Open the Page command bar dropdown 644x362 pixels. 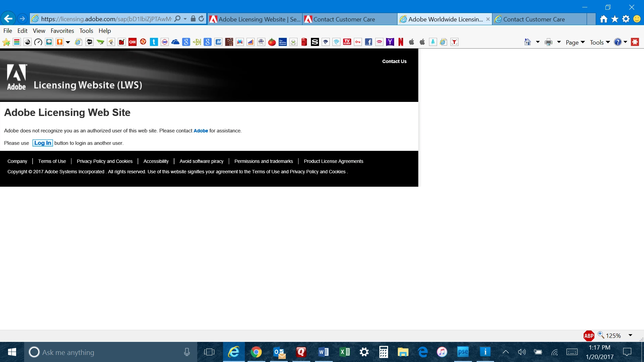[575, 42]
